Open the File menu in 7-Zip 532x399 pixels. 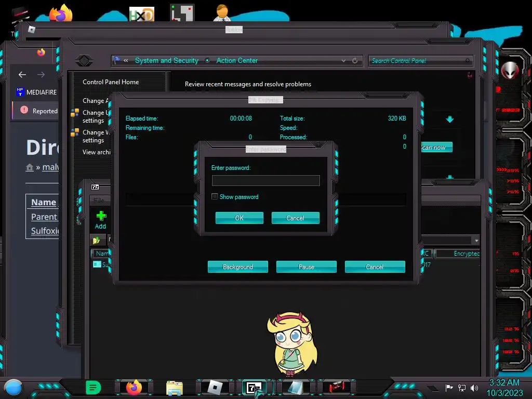click(x=99, y=200)
